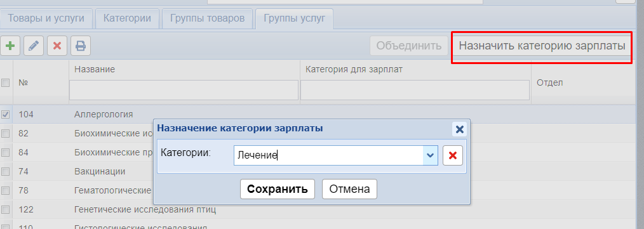Close the salary category dialog

tap(460, 129)
